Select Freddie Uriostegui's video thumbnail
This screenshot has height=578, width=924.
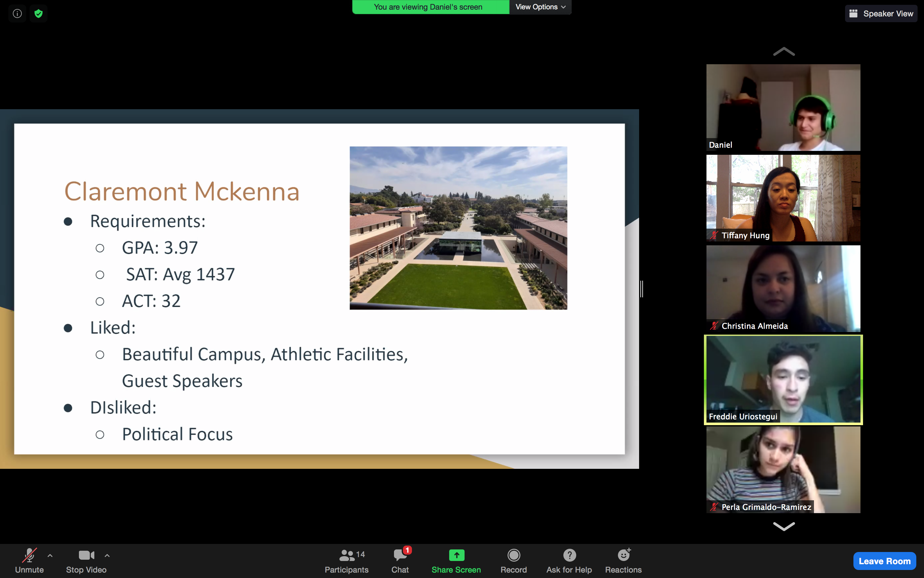pyautogui.click(x=783, y=379)
